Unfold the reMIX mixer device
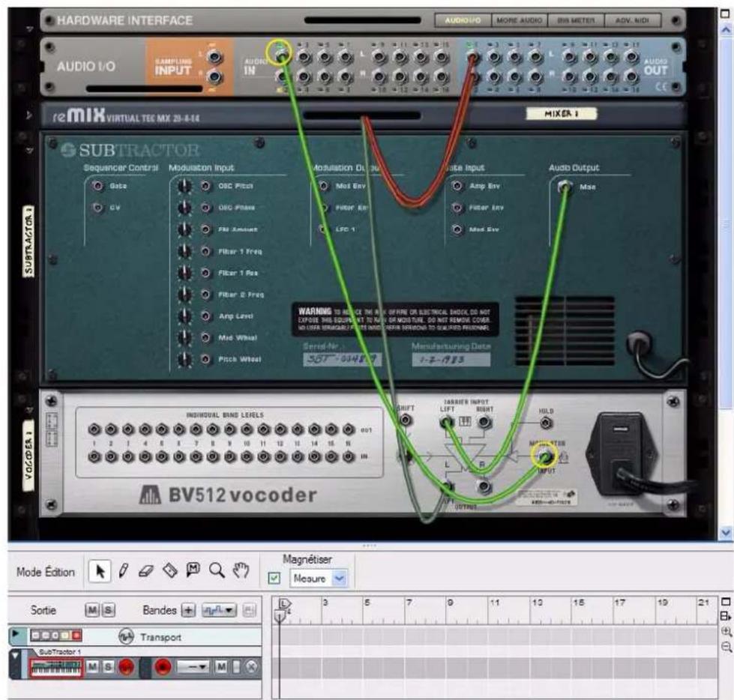Image resolution: width=734 pixels, height=700 pixels. tap(29, 115)
